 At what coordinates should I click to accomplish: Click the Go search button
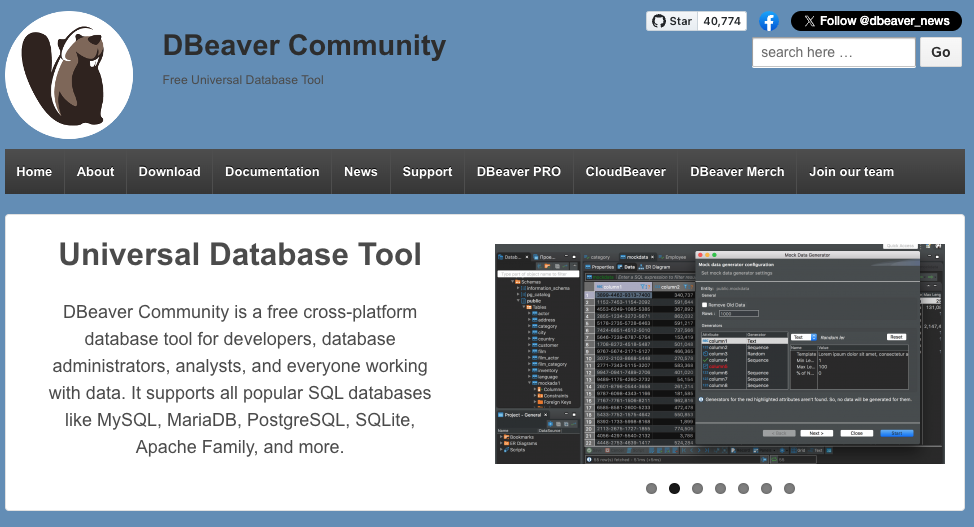(x=940, y=52)
